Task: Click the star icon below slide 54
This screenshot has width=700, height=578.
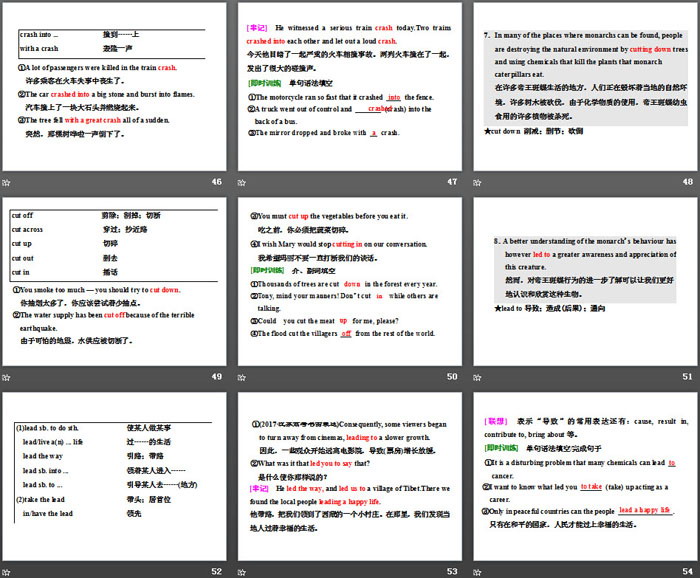Action: [477, 571]
